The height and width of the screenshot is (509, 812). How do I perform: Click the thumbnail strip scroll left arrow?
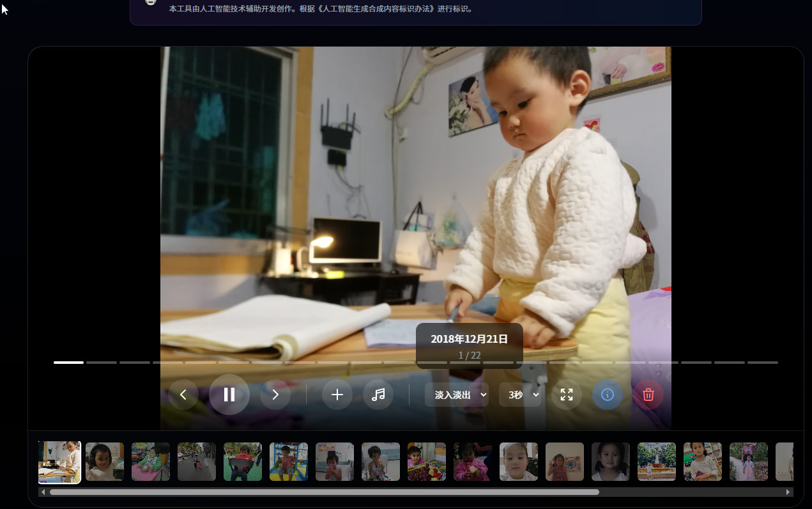[x=43, y=492]
